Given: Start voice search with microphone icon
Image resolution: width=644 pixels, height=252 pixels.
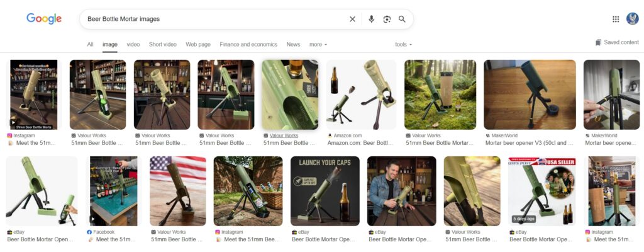Looking at the screenshot, I should click(371, 19).
